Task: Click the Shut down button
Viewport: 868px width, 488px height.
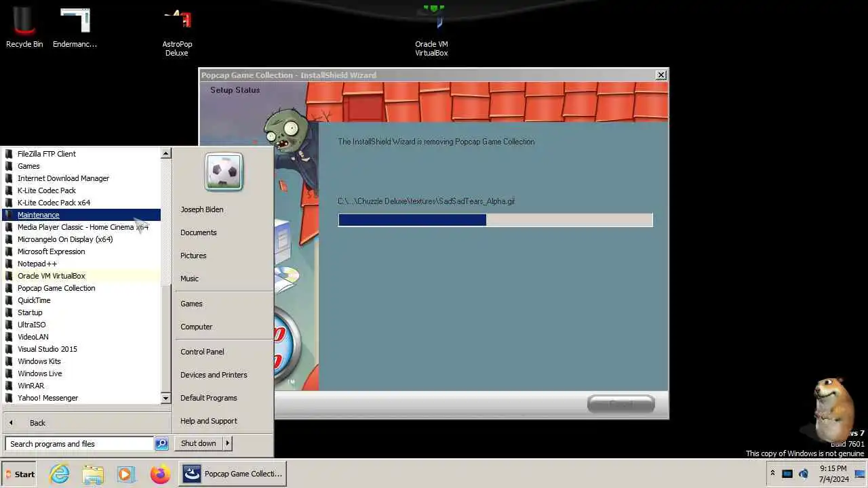Action: (x=199, y=443)
